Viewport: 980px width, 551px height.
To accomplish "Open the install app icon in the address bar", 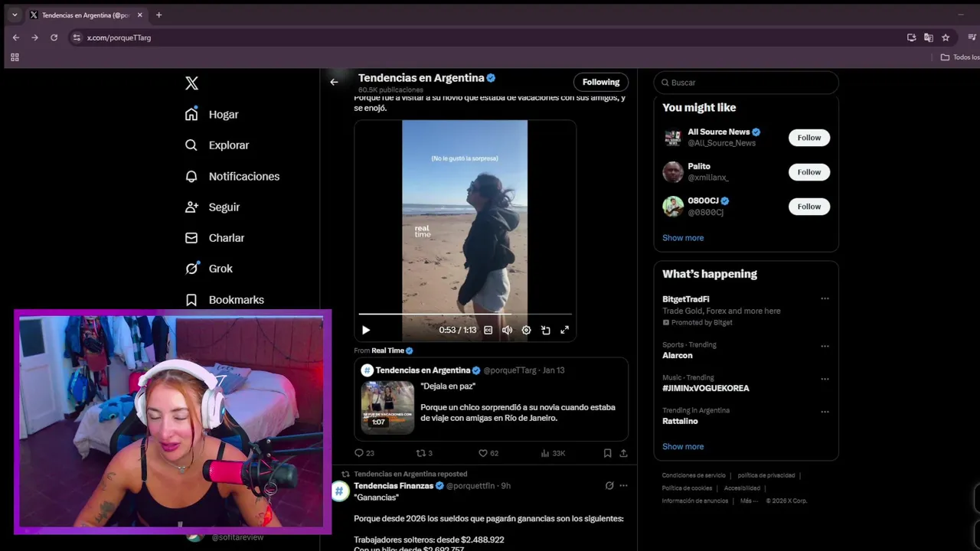I will tap(911, 37).
